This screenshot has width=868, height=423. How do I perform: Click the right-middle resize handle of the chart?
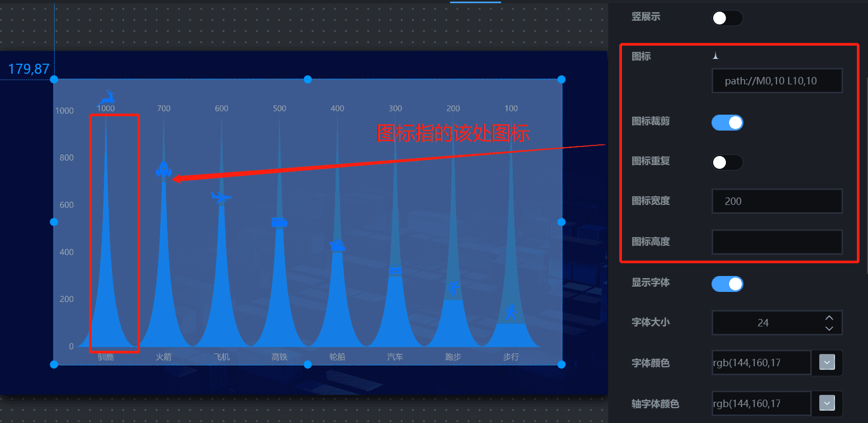point(562,222)
